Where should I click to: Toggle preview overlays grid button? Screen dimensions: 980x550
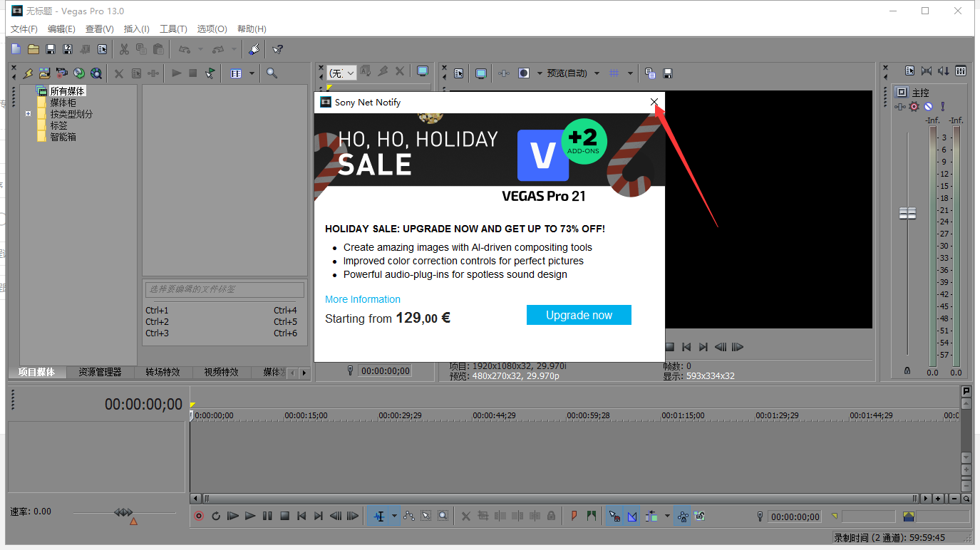click(614, 73)
